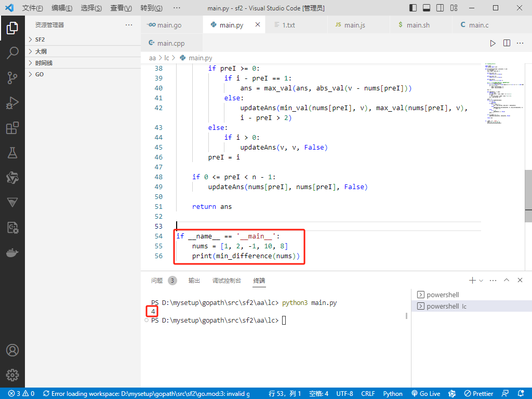This screenshot has height=399, width=532.
Task: Open the 问题 problems panel tab
Action: click(x=164, y=281)
